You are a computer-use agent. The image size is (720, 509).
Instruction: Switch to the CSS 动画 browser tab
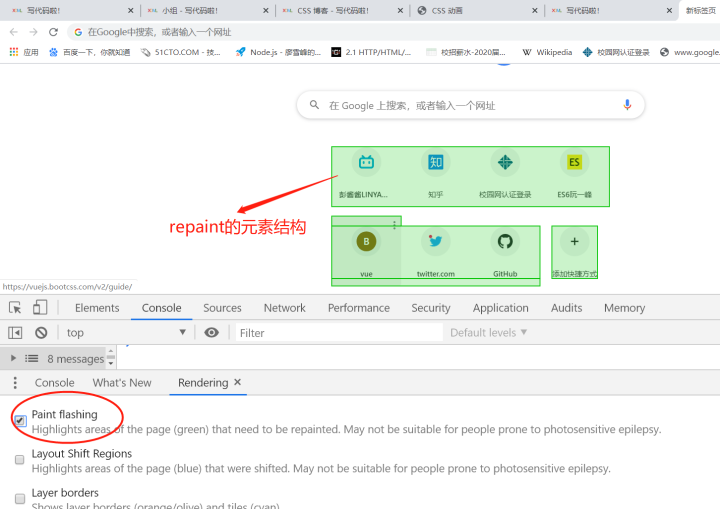pyautogui.click(x=478, y=10)
